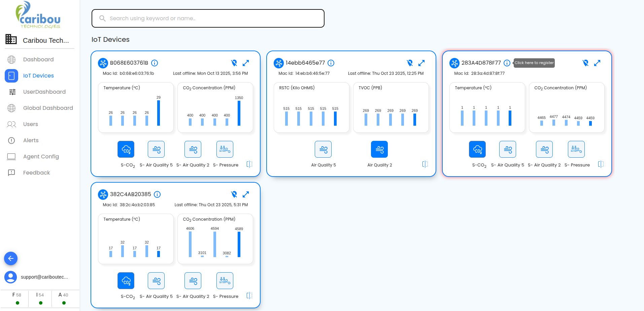Click device network icon beside 283A4D878F77

click(454, 63)
